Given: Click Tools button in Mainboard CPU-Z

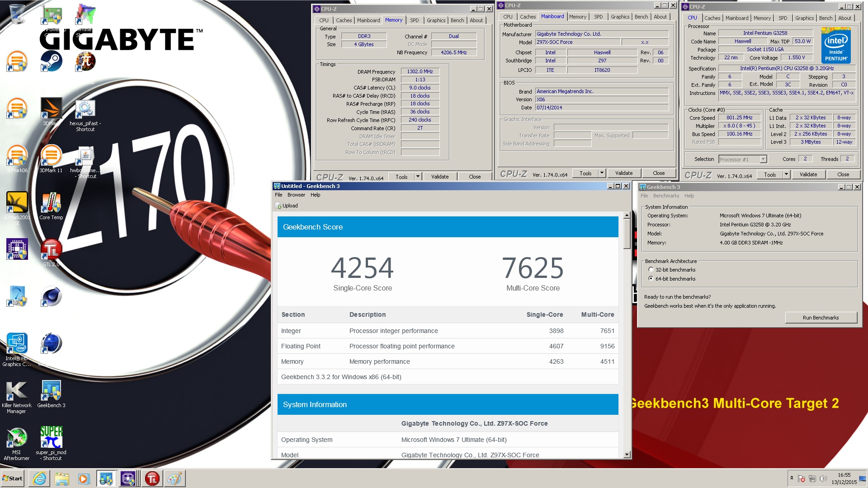Looking at the screenshot, I should click(x=585, y=173).
